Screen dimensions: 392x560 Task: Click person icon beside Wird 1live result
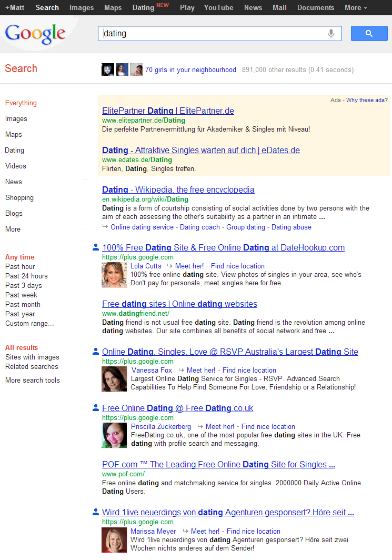tap(96, 512)
